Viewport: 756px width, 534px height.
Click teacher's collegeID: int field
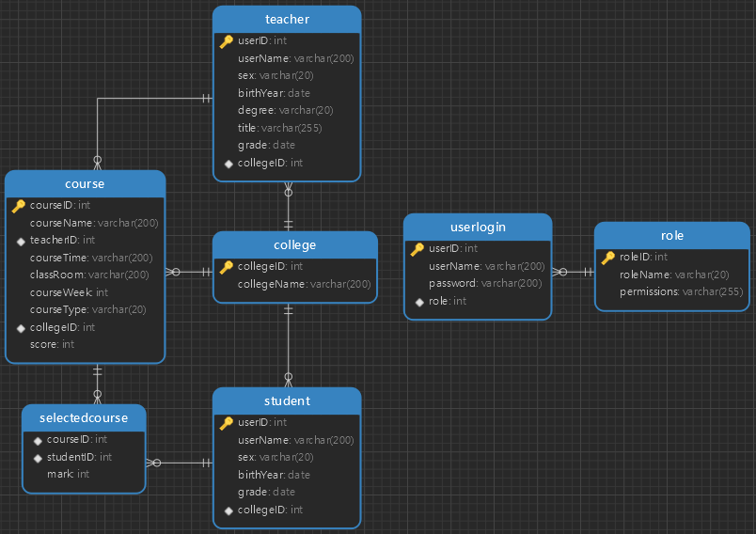(x=270, y=163)
